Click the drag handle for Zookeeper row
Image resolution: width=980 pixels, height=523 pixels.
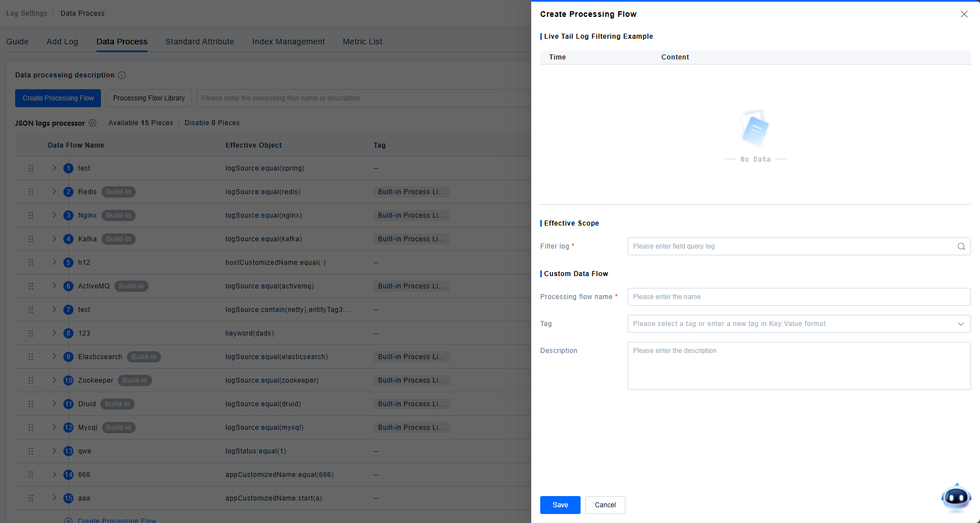(31, 380)
